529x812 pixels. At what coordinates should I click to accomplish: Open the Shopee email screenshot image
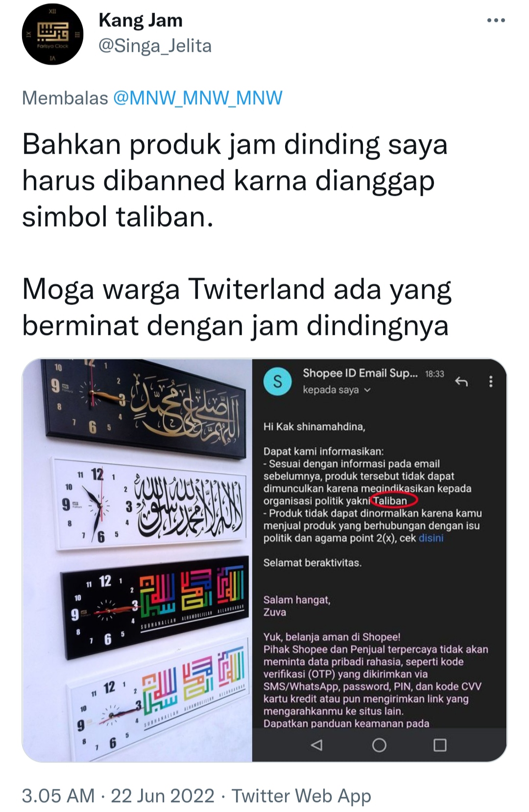coord(380,560)
